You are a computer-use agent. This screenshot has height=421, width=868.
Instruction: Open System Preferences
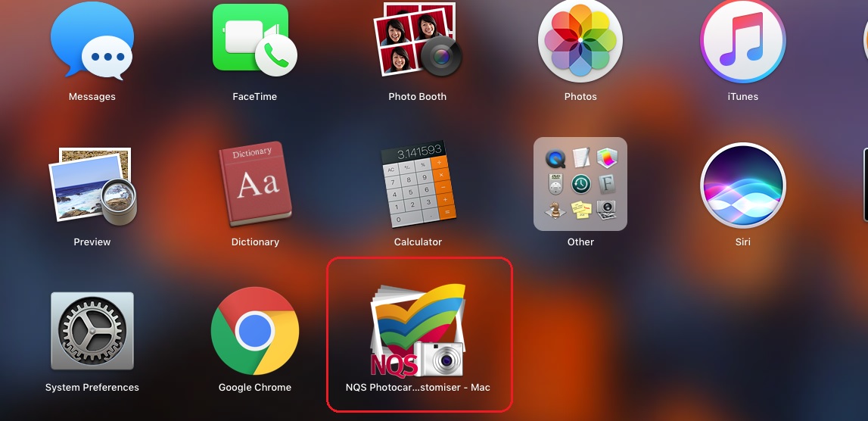click(92, 331)
